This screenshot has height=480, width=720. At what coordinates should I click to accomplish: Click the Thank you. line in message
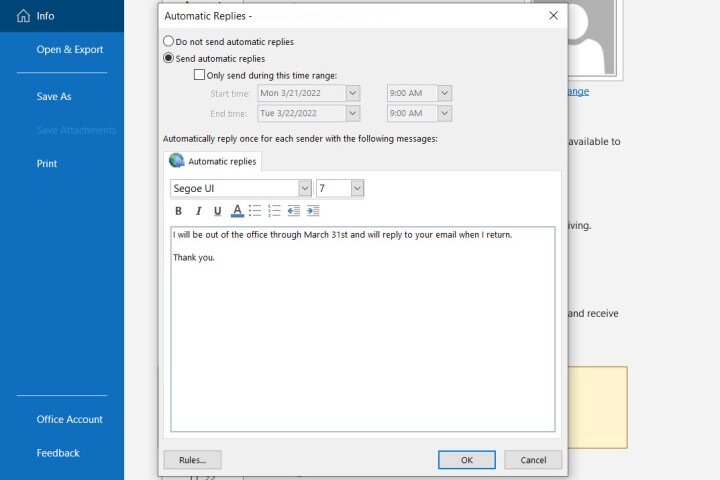(x=194, y=257)
